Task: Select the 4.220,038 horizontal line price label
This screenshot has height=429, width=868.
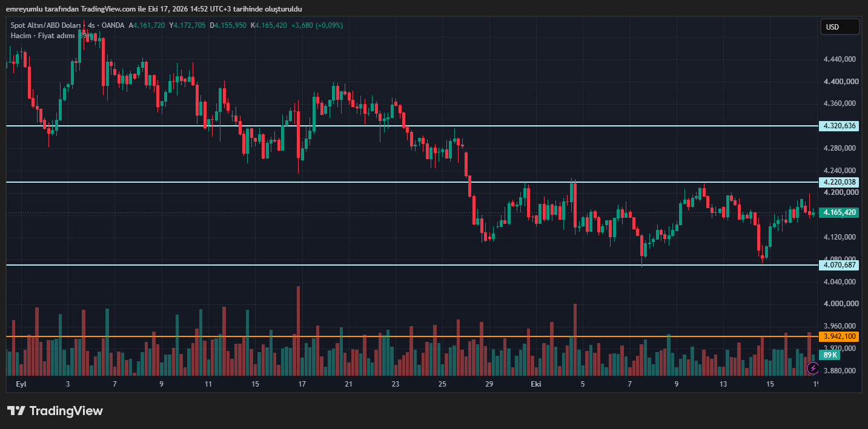Action: click(840, 182)
